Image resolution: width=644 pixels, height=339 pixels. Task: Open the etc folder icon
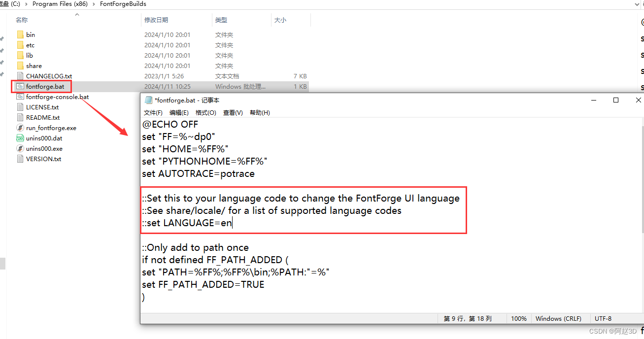point(20,45)
